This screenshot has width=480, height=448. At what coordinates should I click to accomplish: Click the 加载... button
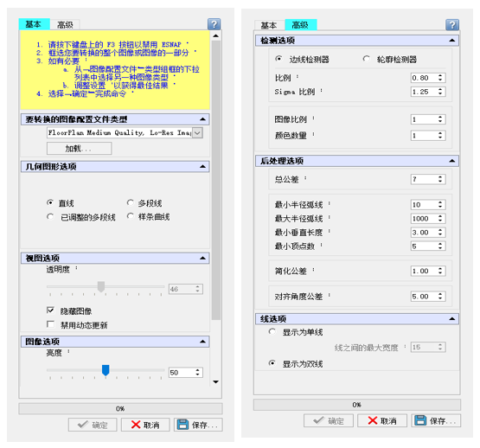79,149
